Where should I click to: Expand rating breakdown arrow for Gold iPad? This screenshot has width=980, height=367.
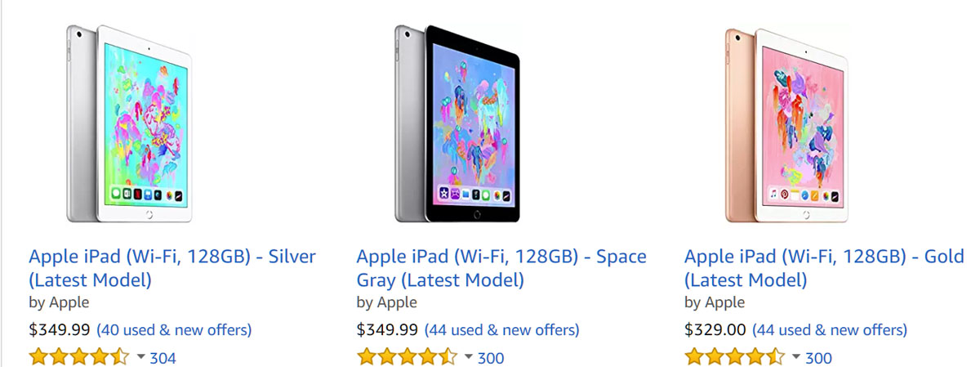[796, 357]
